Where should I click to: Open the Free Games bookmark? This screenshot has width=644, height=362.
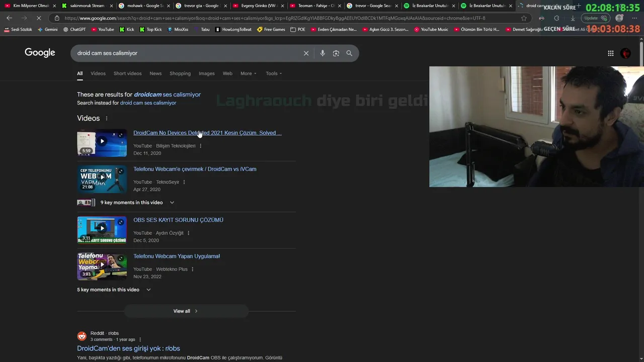[271, 30]
